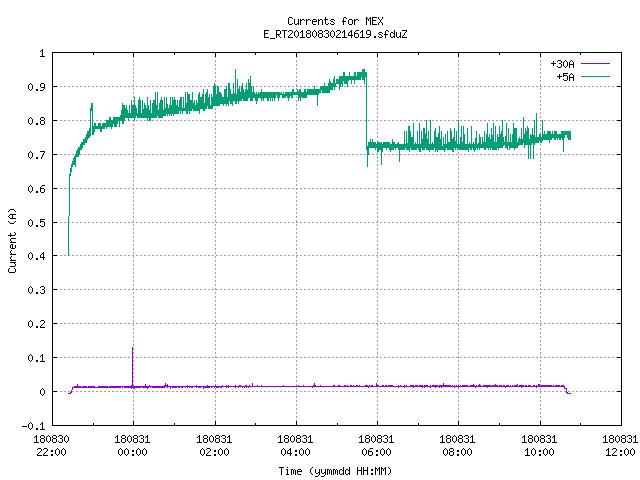Viewport: 640px width, 480px height.
Task: Click x-axis tick 180831 04:00
Action: (295, 446)
